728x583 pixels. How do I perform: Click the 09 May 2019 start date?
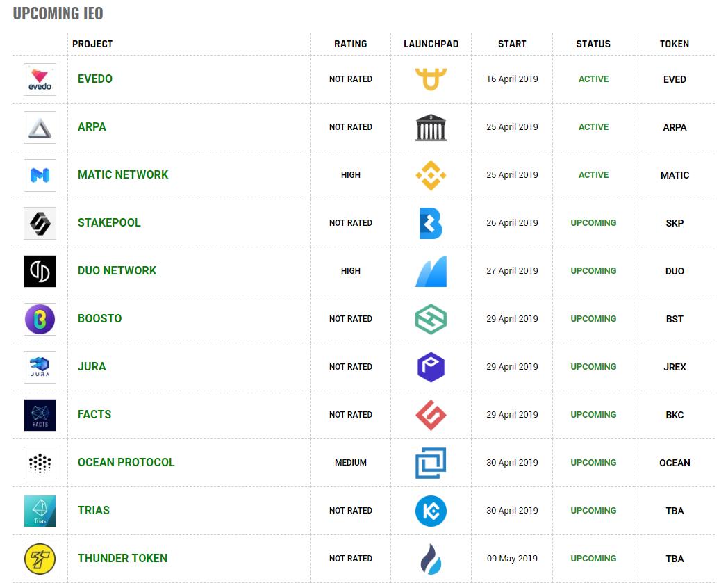(x=512, y=558)
